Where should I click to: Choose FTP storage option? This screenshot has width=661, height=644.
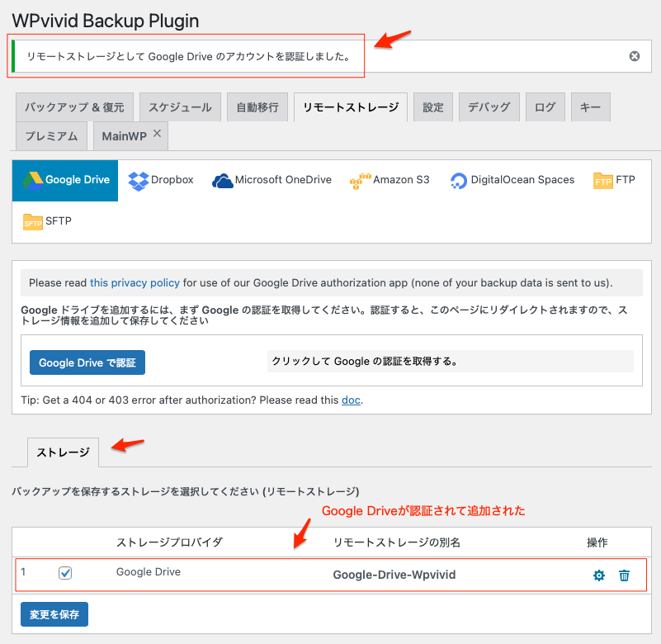(x=614, y=180)
